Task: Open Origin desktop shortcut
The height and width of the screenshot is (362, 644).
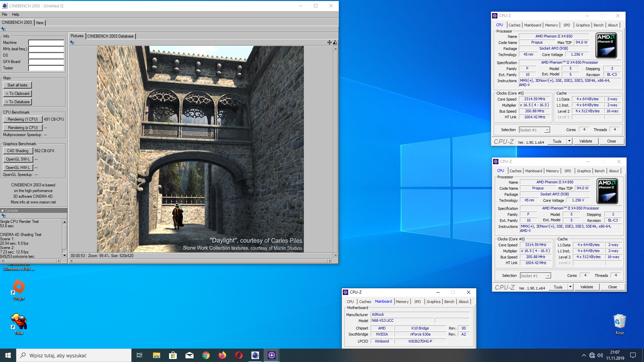Action: tap(19, 290)
